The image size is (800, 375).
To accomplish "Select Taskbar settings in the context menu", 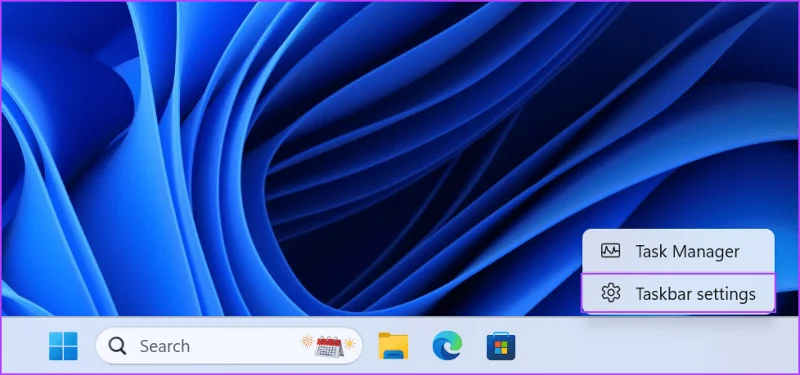I will tap(678, 293).
